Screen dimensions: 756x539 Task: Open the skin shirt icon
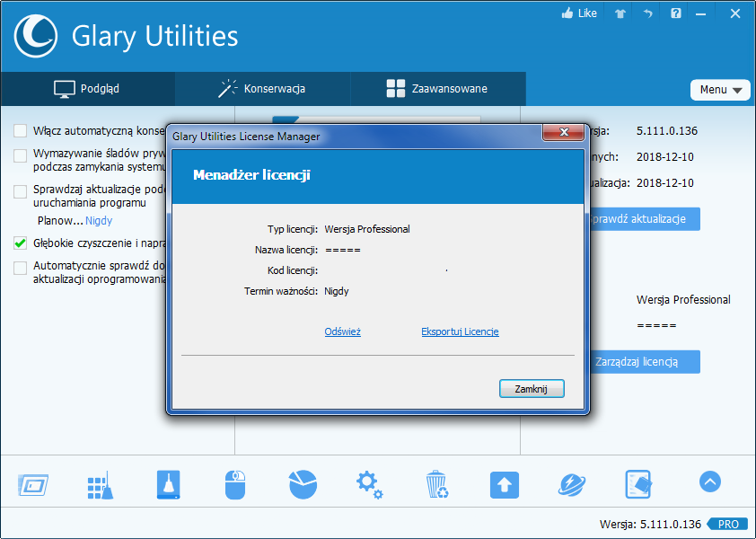(620, 13)
